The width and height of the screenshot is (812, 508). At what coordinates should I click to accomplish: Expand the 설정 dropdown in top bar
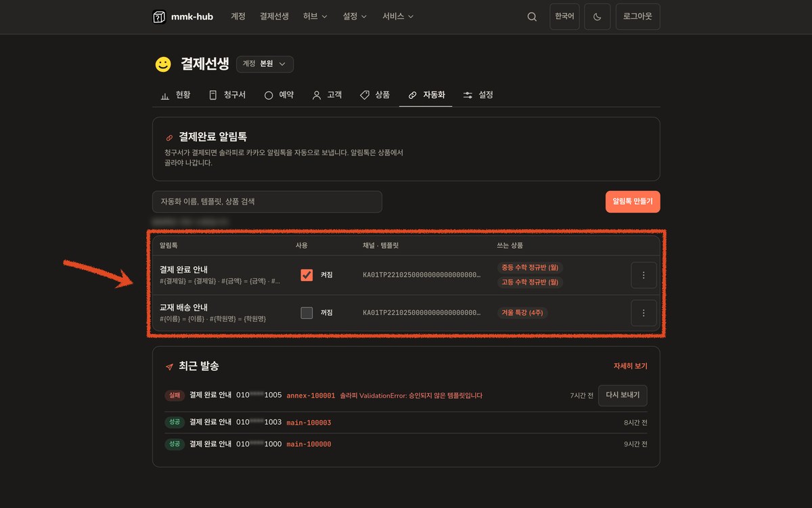[x=355, y=16]
